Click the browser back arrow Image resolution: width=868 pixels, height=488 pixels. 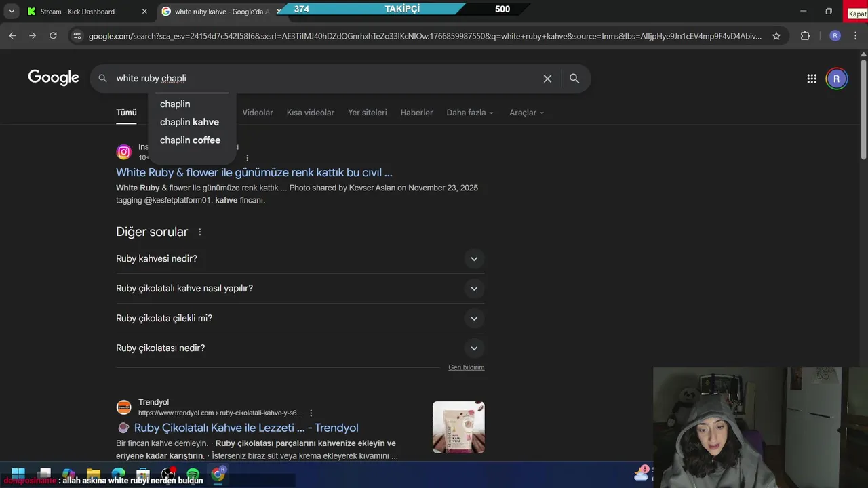click(x=12, y=36)
